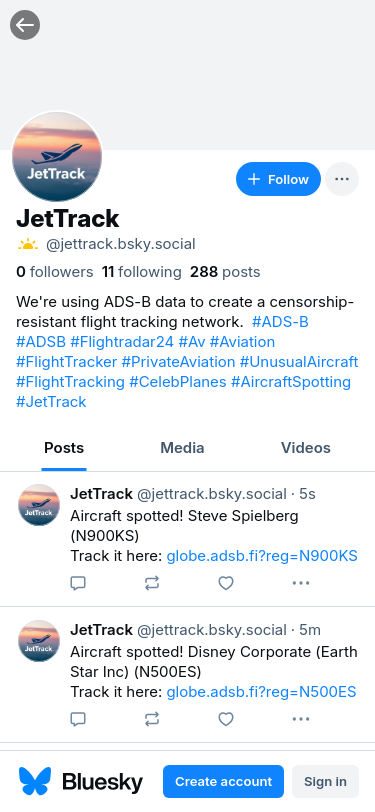Click the Sign in button

coord(325,781)
